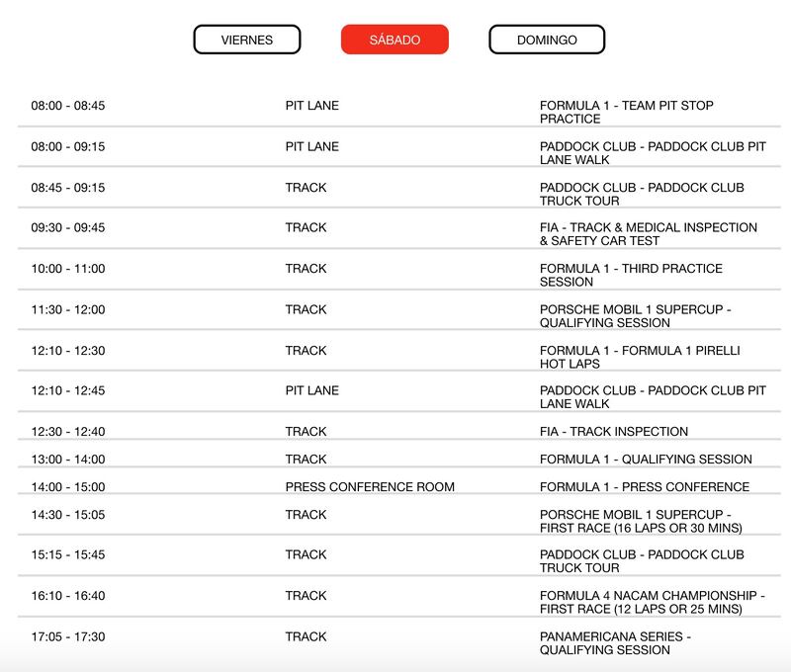Screen dimensions: 791x672
Task: Select 'FIA - TRACK INSPECTION' entry
Action: click(x=614, y=432)
